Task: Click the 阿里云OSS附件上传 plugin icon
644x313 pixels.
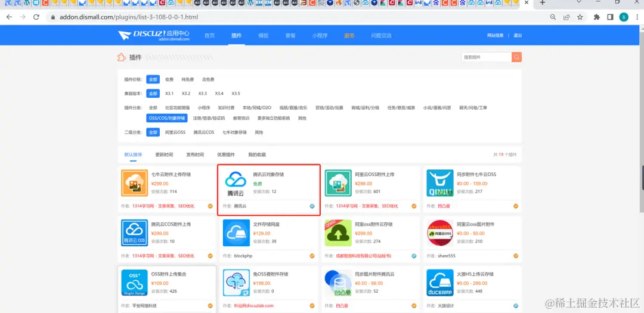Action: (x=338, y=183)
